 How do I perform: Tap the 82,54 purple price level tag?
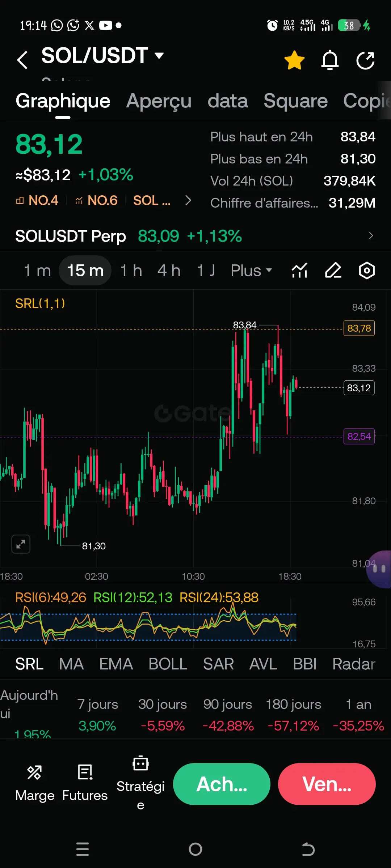click(359, 437)
